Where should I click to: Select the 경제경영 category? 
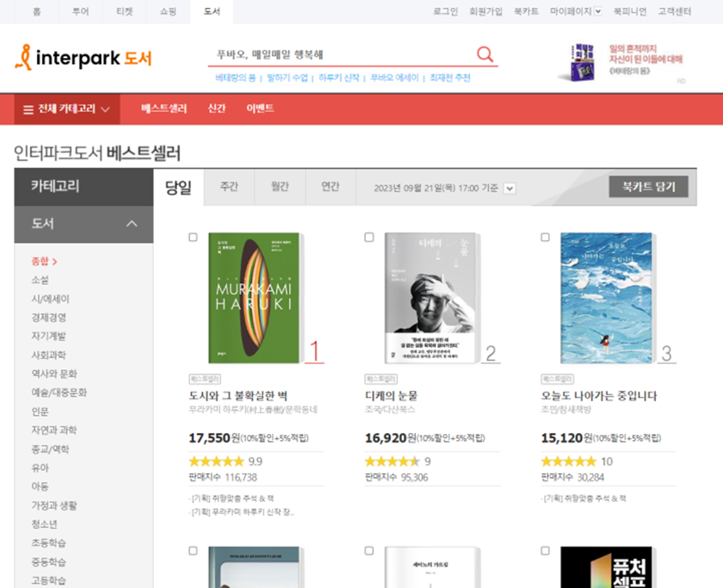pos(49,318)
